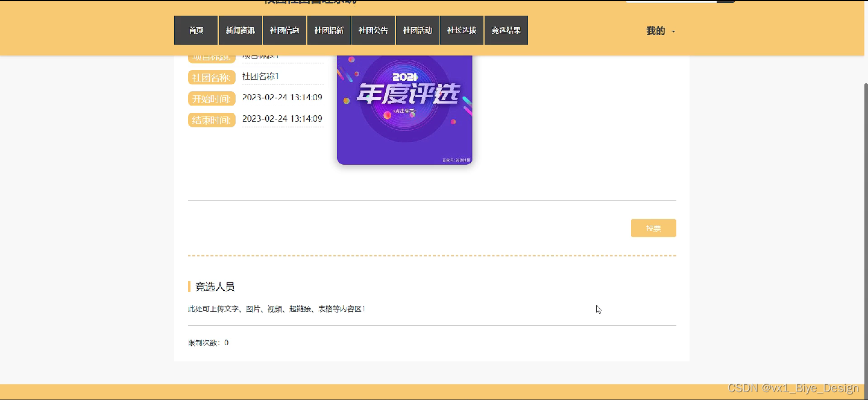Open 社团公告 announcements page

tap(373, 30)
